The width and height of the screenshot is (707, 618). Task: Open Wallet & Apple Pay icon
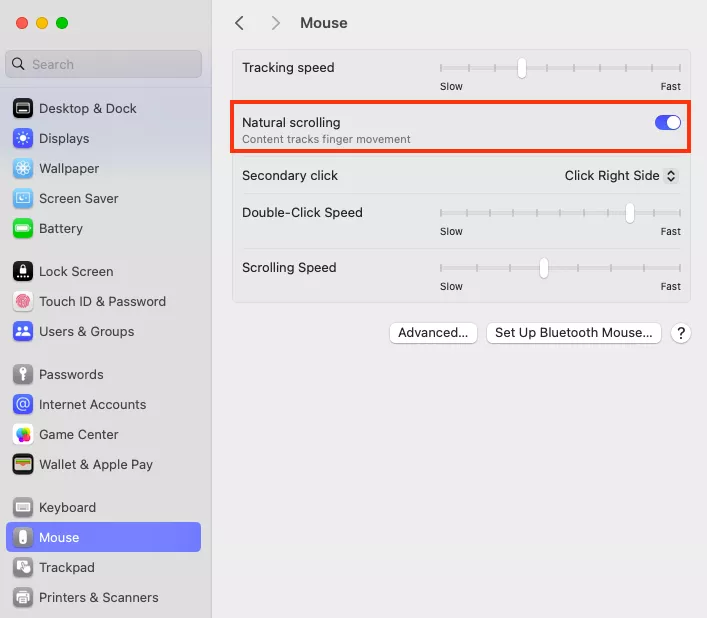pos(23,465)
